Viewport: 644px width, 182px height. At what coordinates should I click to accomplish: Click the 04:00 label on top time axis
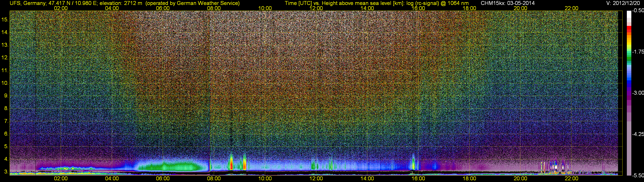(112, 8)
